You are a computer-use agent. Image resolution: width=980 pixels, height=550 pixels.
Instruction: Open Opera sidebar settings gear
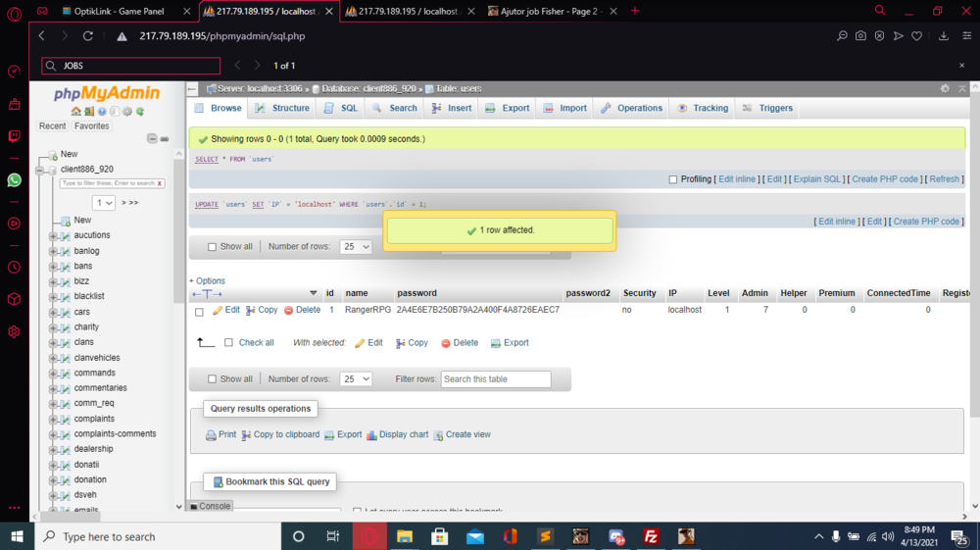[x=14, y=332]
